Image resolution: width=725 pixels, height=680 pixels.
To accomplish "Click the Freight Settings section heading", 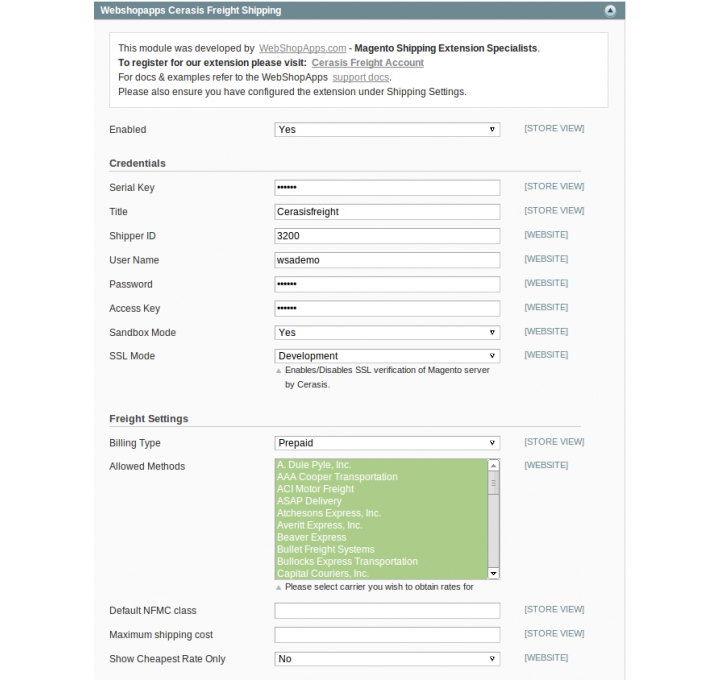I will [149, 418].
